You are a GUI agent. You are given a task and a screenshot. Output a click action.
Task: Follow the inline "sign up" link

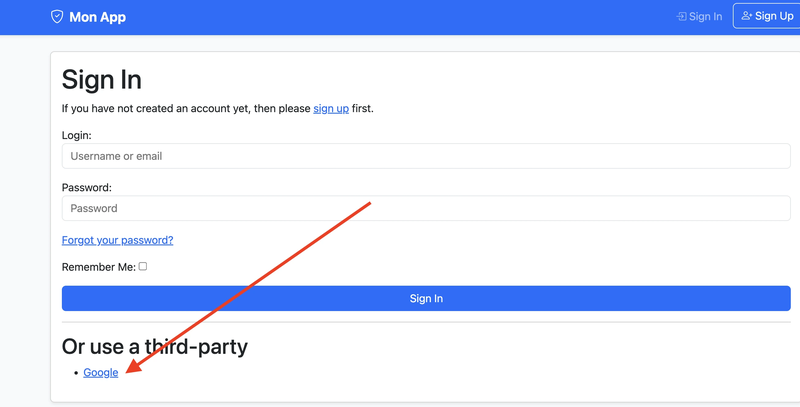331,108
